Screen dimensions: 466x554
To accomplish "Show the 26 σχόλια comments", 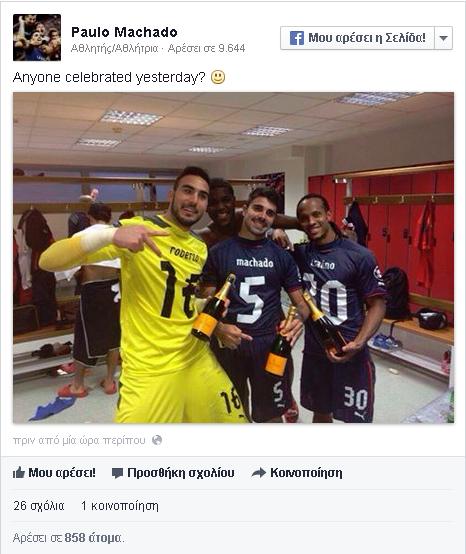I will (x=39, y=506).
